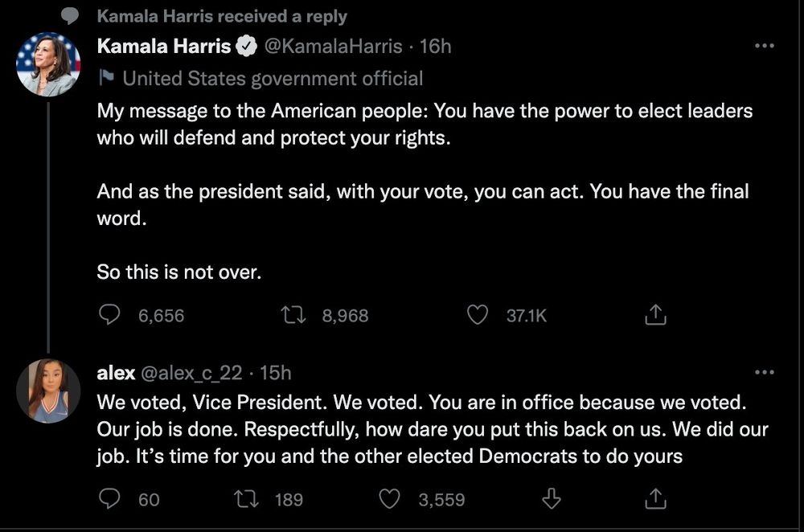Open the @alex_c_22 handle link

[x=191, y=373]
